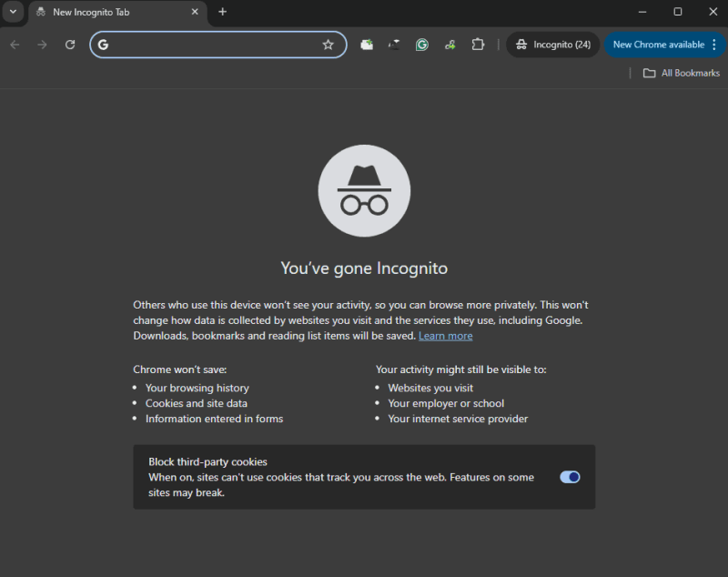This screenshot has height=577, width=728.
Task: Reload the page
Action: click(70, 45)
